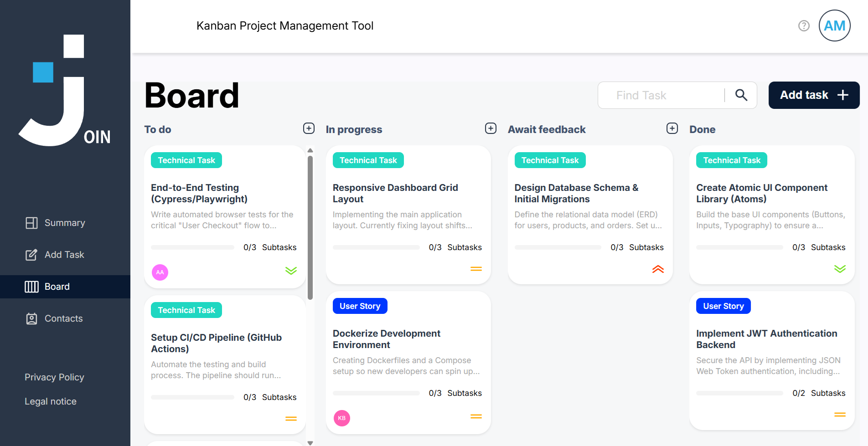Viewport: 868px width, 446px height.
Task: Click the AA assignee avatar badge
Action: coord(160,272)
